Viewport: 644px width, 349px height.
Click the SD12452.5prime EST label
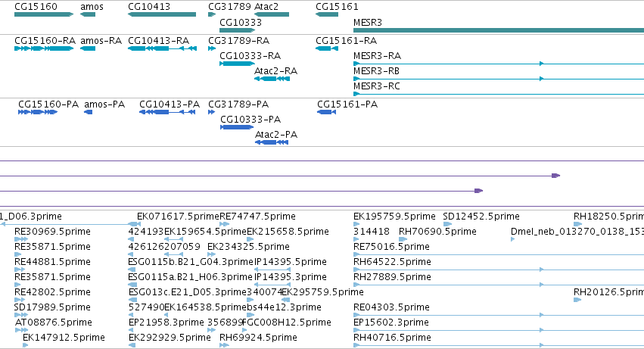point(481,217)
